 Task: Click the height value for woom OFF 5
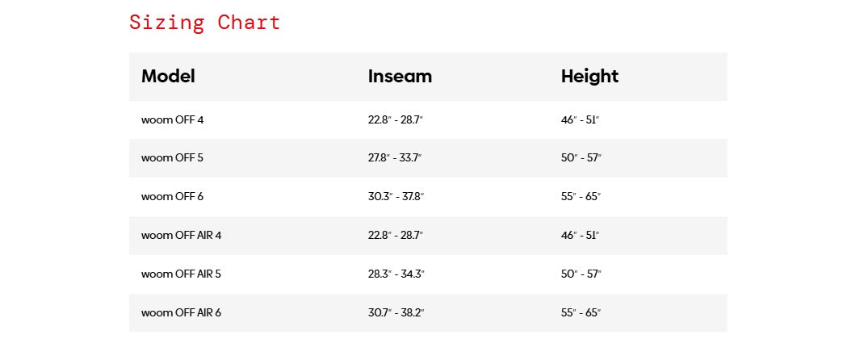(x=581, y=158)
